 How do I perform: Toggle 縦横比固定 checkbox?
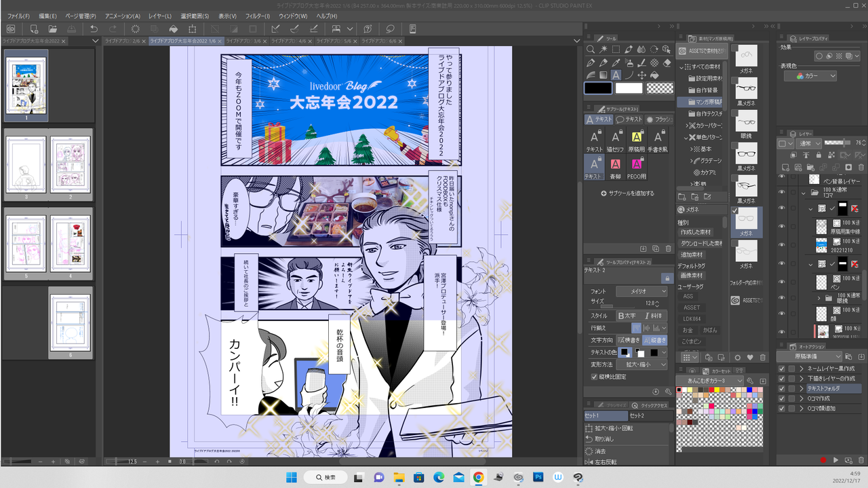tap(595, 377)
